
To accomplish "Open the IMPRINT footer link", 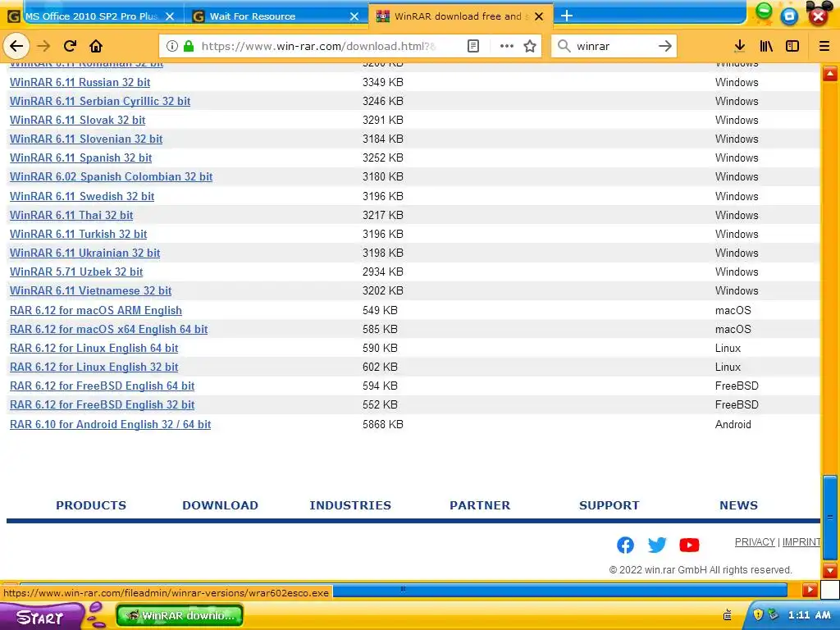I will 801,541.
